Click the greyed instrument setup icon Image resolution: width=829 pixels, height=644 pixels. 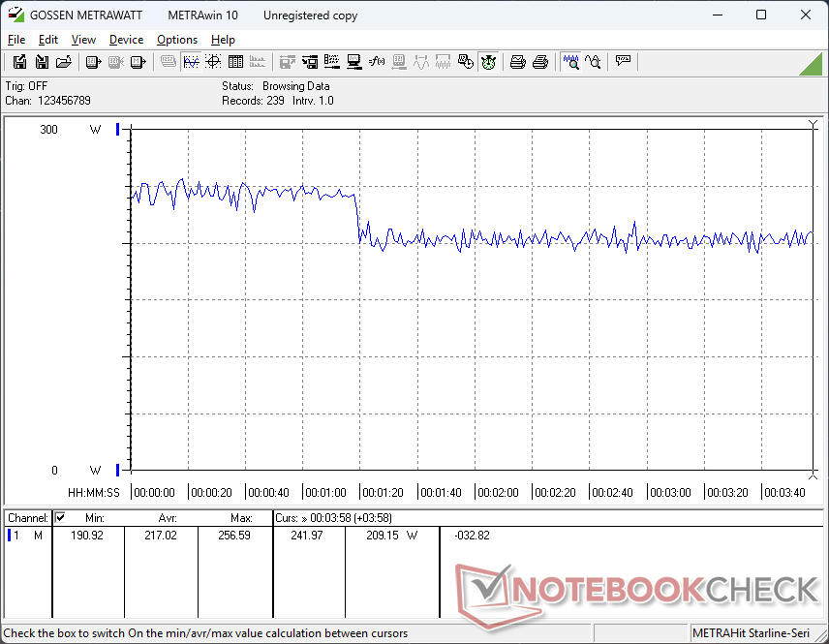(x=399, y=62)
